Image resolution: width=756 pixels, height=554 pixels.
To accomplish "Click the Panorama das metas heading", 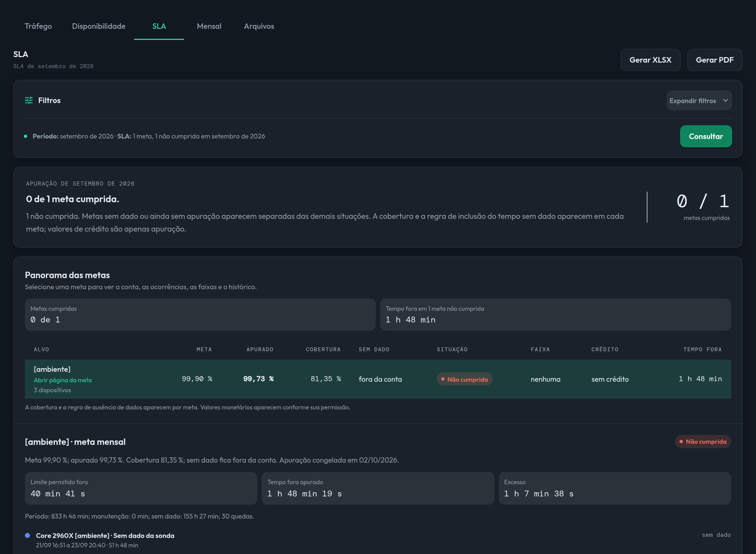I will (x=67, y=275).
